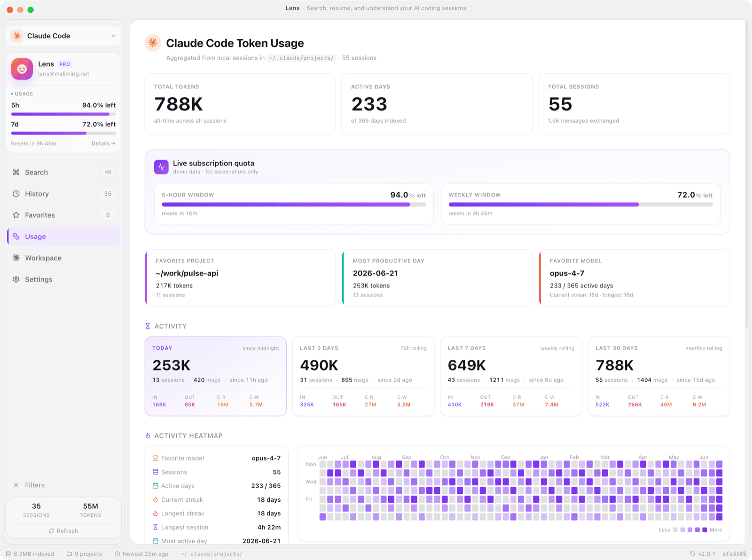
Task: Click the Longest session hourglass icon
Action: coord(156,528)
